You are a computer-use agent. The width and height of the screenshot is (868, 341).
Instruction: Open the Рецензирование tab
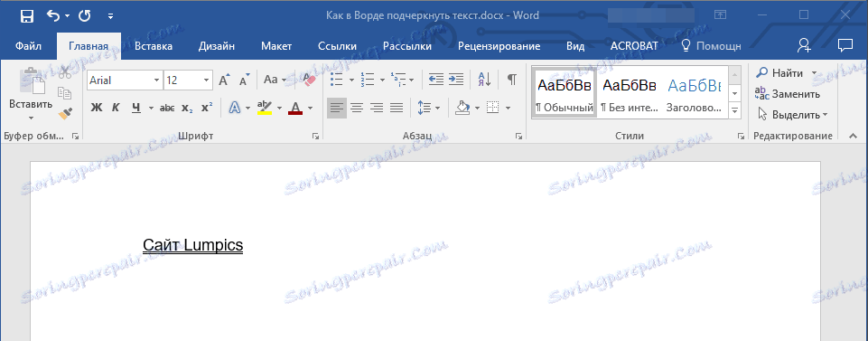tap(499, 46)
